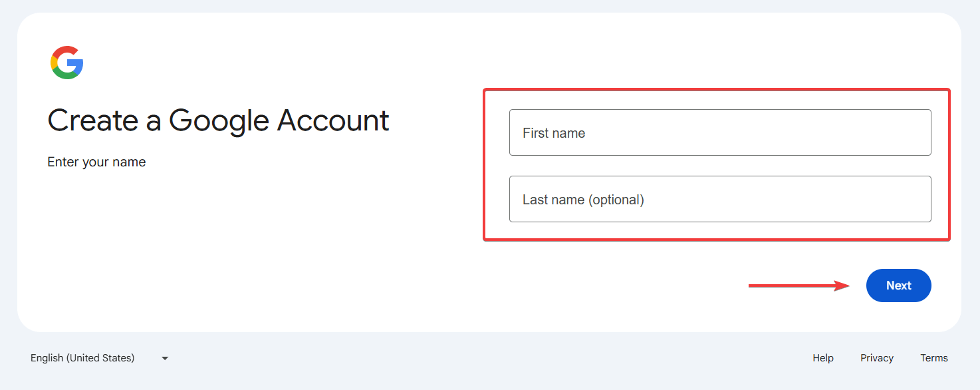Select the Next button
The height and width of the screenshot is (390, 980).
pyautogui.click(x=898, y=285)
